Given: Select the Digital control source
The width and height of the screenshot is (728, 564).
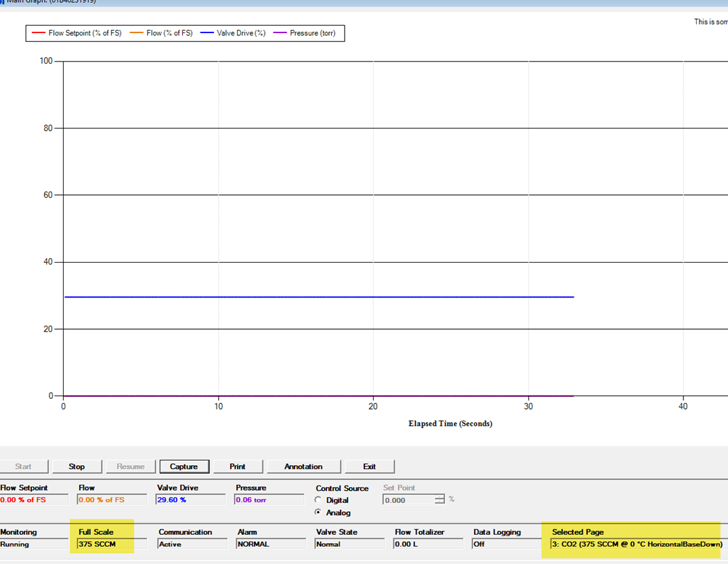Looking at the screenshot, I should coord(319,500).
